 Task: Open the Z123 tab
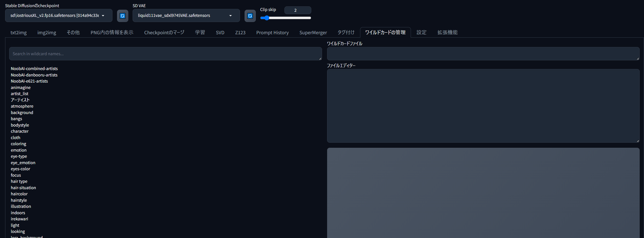coord(240,32)
